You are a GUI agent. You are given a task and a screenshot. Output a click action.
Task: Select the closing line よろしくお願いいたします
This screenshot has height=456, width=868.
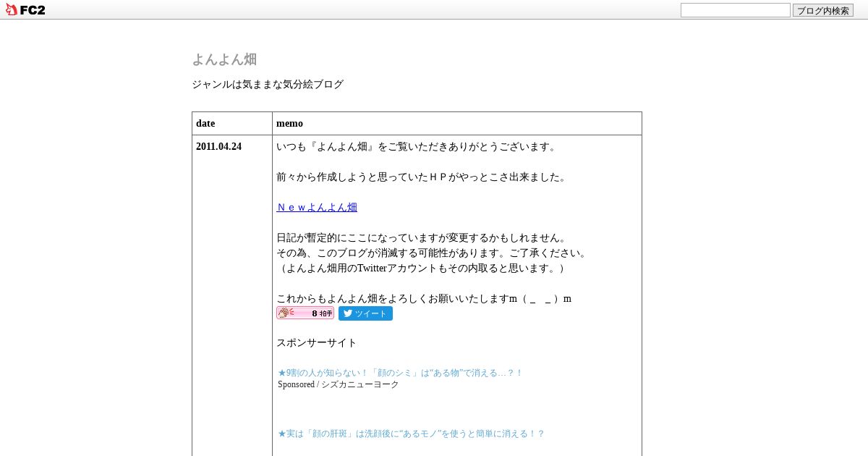[424, 298]
